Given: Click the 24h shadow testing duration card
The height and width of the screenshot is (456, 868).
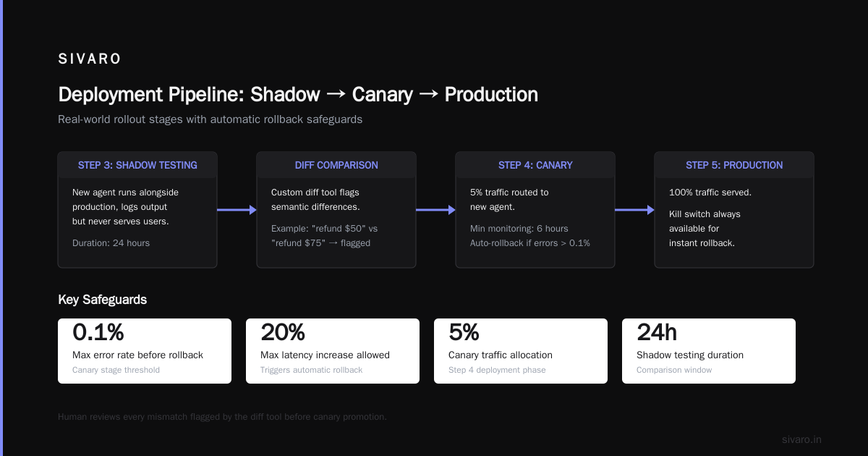Looking at the screenshot, I should tap(709, 351).
